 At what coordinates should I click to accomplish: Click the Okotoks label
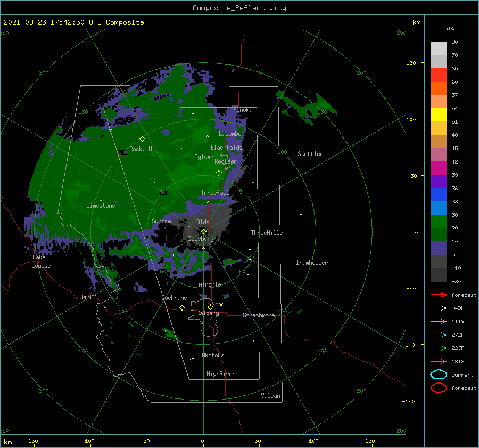[x=213, y=355]
